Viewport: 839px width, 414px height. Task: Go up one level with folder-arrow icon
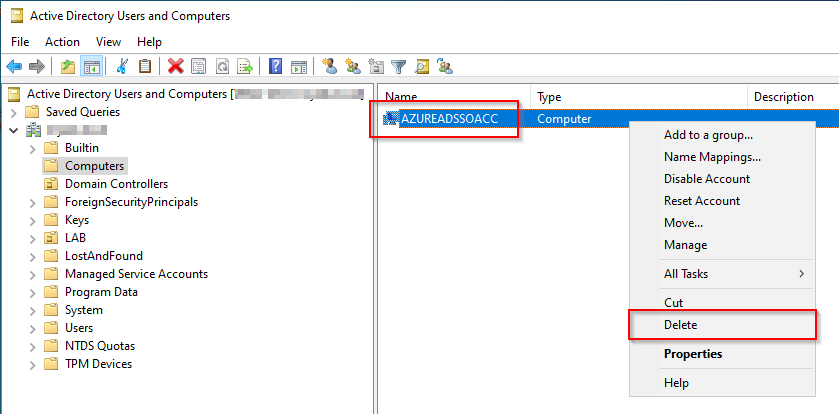(x=68, y=66)
